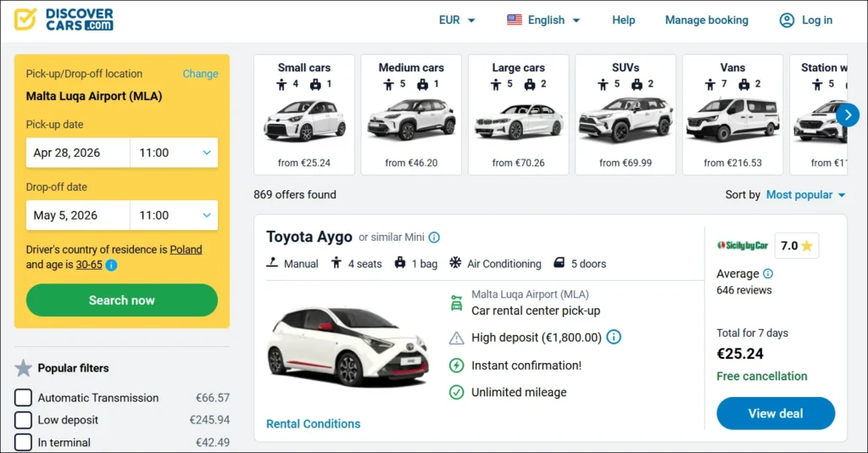
Task: Check the In terminal filter
Action: (23, 443)
